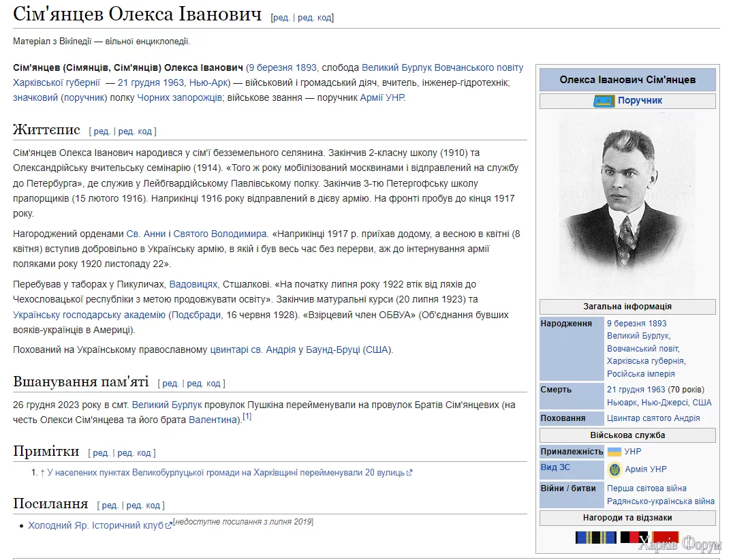The width and height of the screenshot is (733, 560).
Task: Open the 'США' link in burial sentence
Action: click(377, 349)
